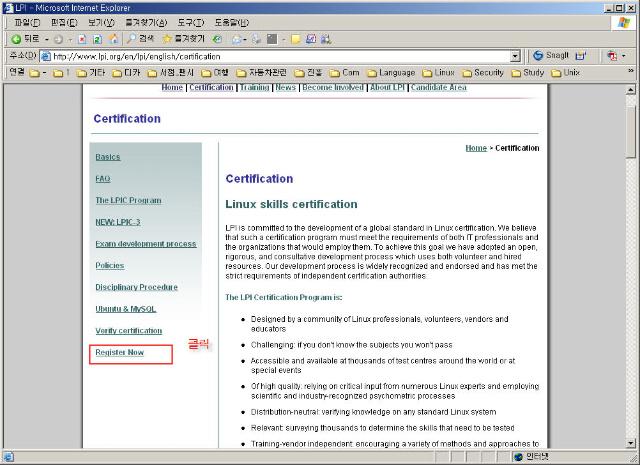Expand the Forward button history dropdown
Image resolution: width=640 pixels, height=465 pixels.
click(70, 40)
